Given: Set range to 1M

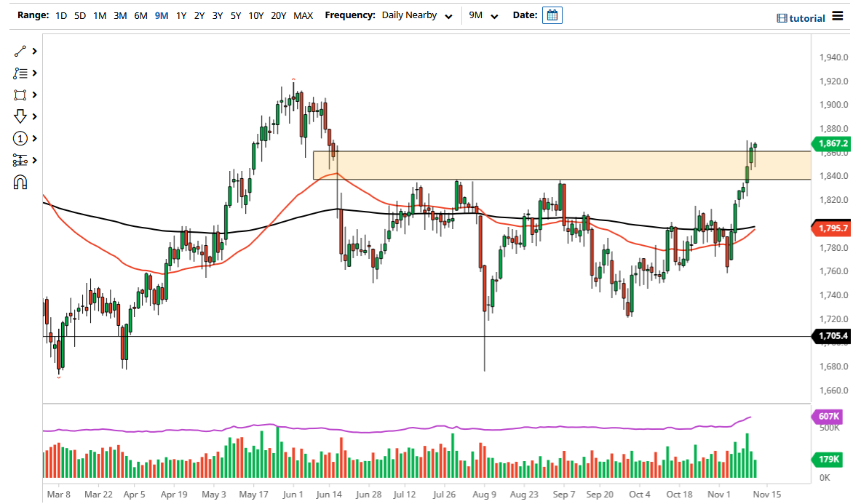Looking at the screenshot, I should tap(100, 15).
